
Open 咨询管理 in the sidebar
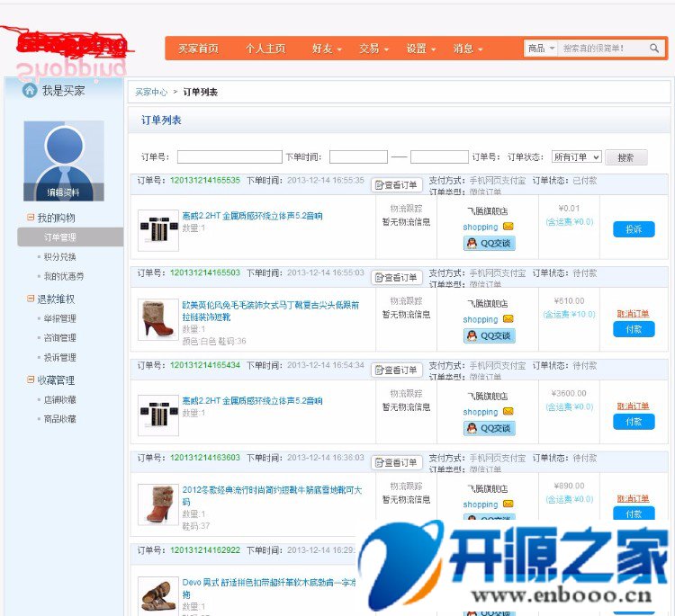[x=59, y=338]
